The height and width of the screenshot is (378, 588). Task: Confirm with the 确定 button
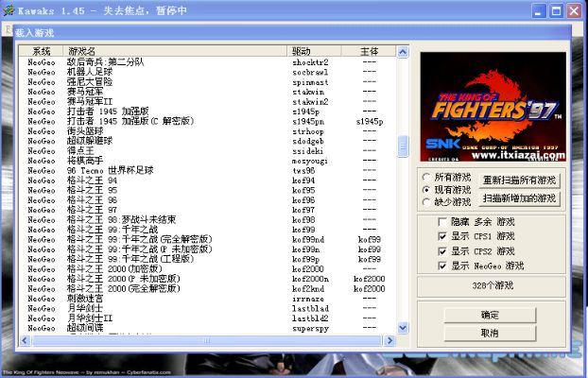(x=490, y=315)
